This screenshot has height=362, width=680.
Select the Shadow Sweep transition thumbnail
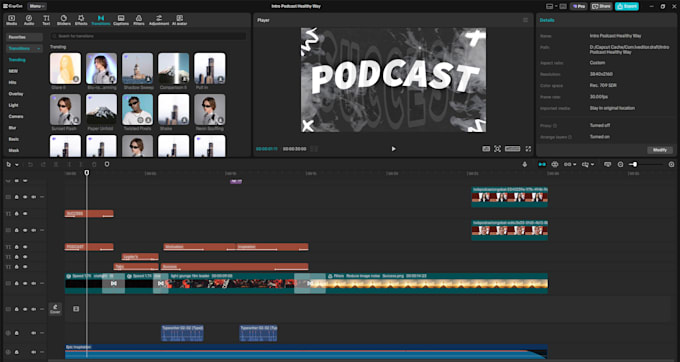[137, 68]
